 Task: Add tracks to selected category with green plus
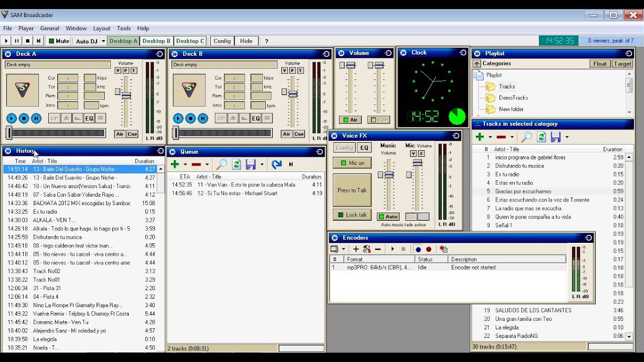point(479,137)
